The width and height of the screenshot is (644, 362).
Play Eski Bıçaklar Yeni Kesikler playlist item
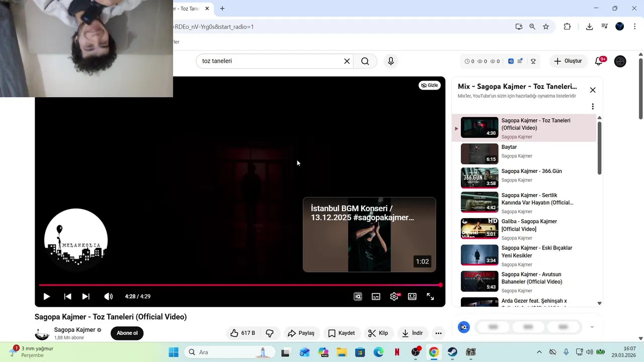(524, 255)
